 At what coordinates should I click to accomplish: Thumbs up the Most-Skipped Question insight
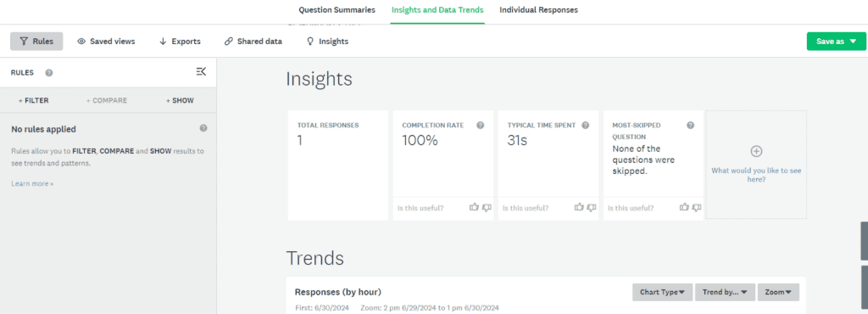point(684,207)
